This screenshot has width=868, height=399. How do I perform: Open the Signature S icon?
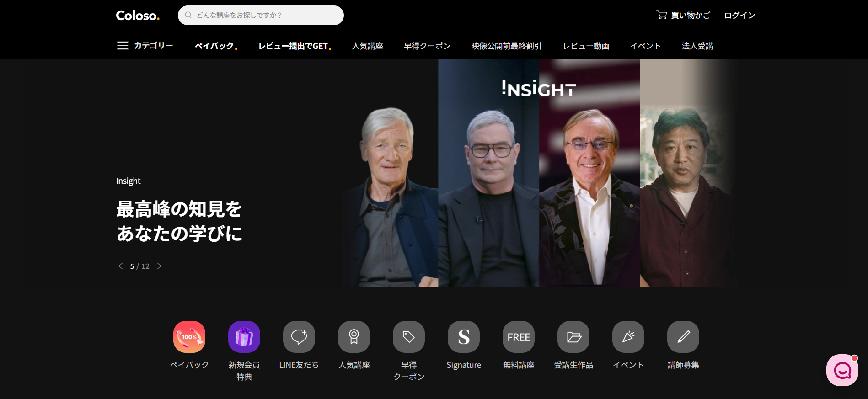tap(463, 337)
